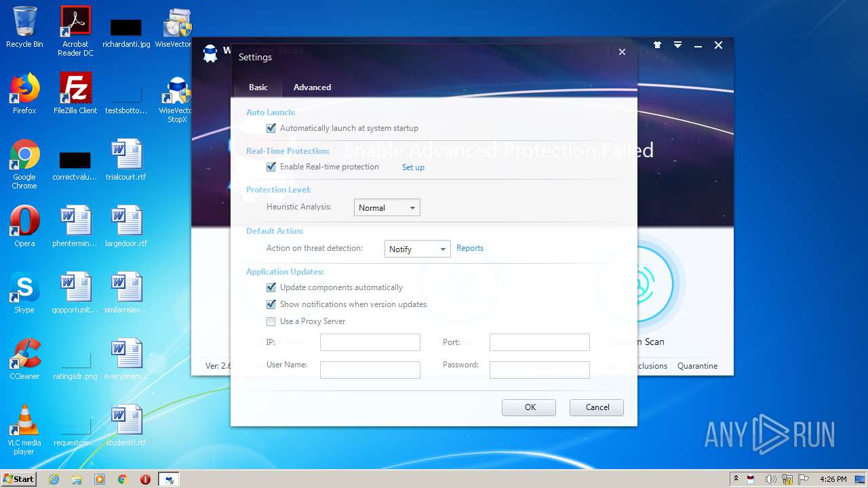Launch CCleaner desktop shortcut
Viewport: 868px width, 488px height.
click(x=24, y=359)
